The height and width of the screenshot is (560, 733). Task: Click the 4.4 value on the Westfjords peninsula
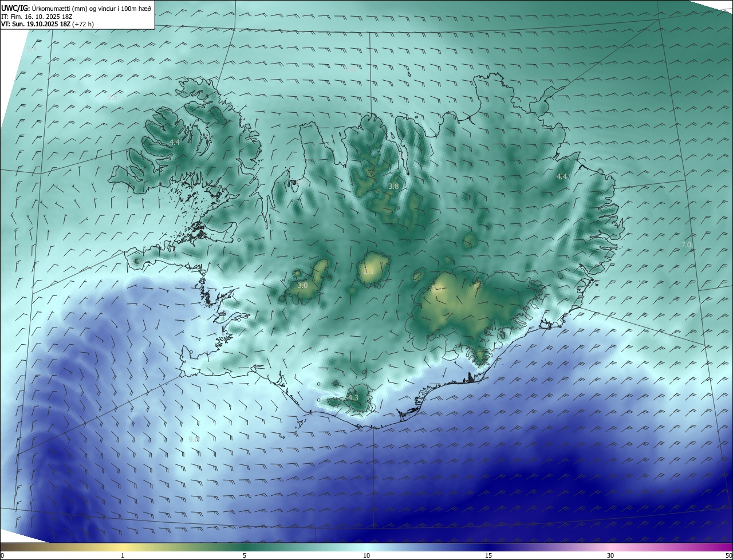click(175, 142)
